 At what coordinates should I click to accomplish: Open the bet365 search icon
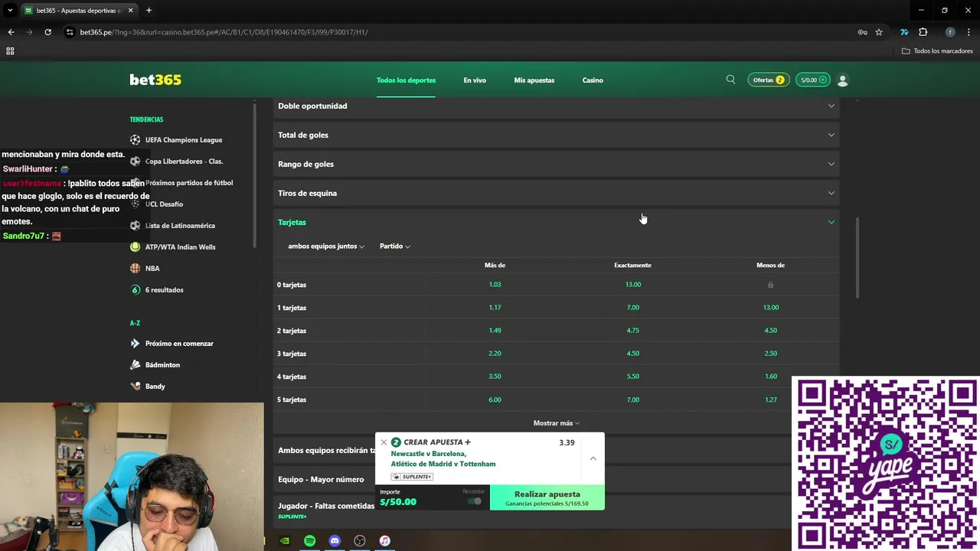[730, 80]
